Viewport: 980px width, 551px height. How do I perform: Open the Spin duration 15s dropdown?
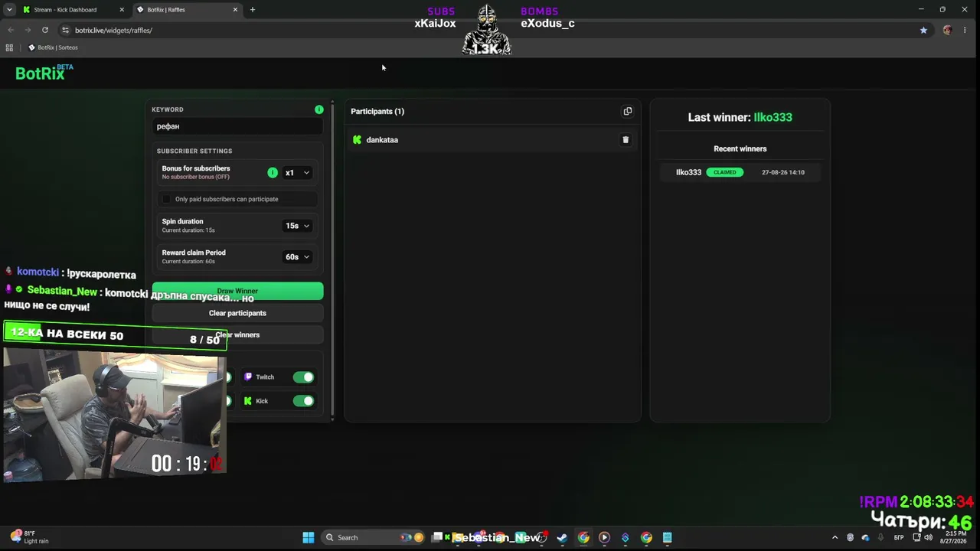point(297,226)
